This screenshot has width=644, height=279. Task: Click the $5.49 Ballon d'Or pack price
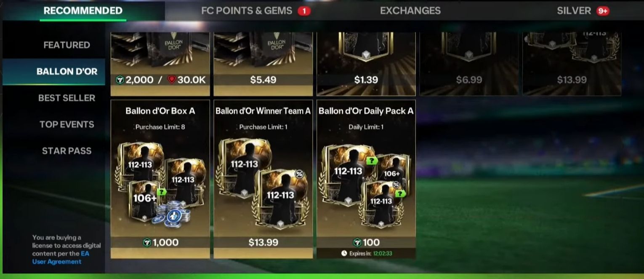pyautogui.click(x=263, y=80)
